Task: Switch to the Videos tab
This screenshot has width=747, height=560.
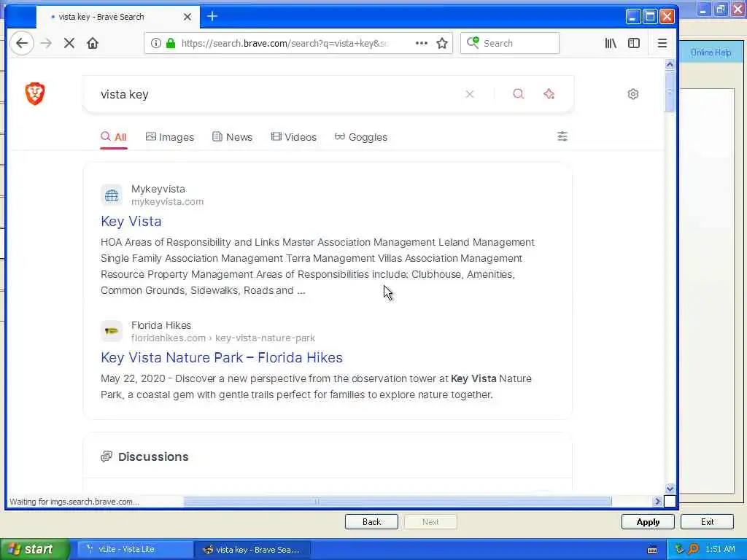Action: pos(293,137)
